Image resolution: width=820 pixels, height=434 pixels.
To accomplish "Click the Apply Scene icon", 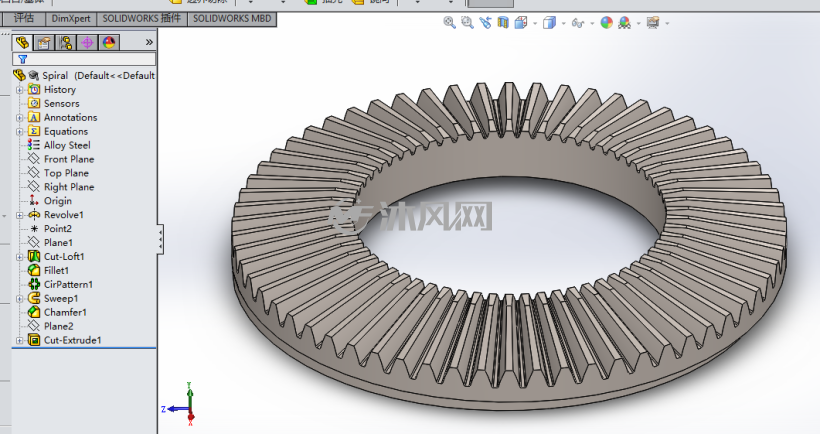I will pos(624,22).
